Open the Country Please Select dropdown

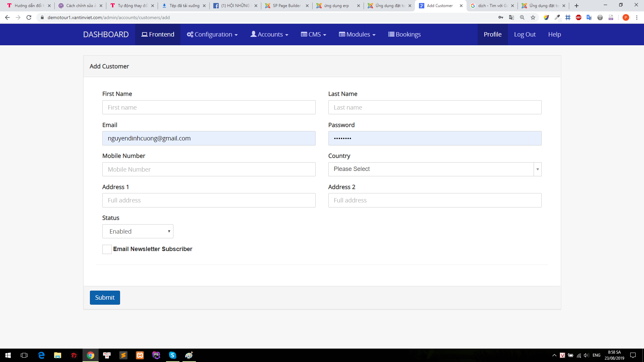pos(435,169)
